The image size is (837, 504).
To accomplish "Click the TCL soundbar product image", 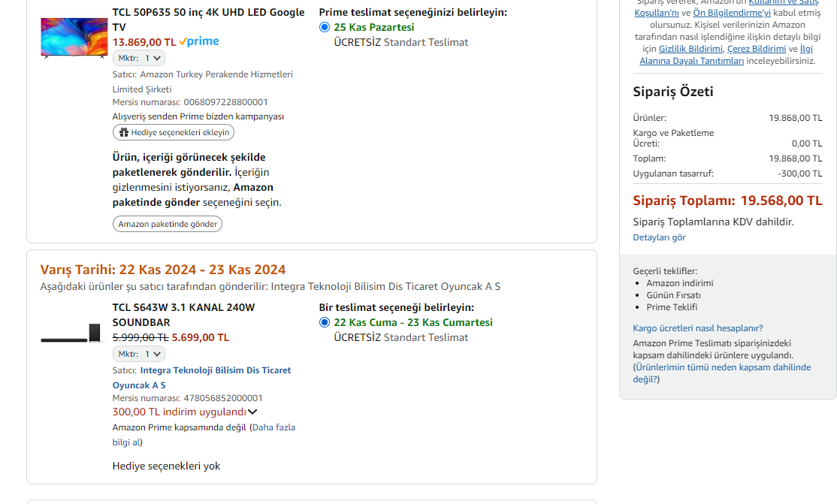I will (71, 333).
